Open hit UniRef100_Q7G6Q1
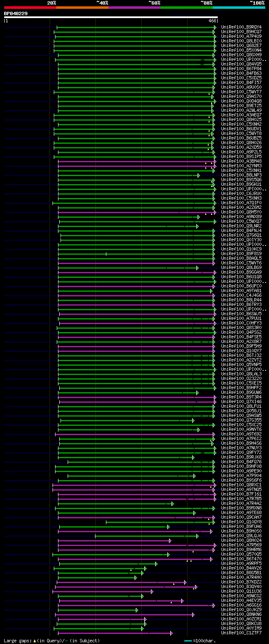269x644 pixels. [241, 235]
